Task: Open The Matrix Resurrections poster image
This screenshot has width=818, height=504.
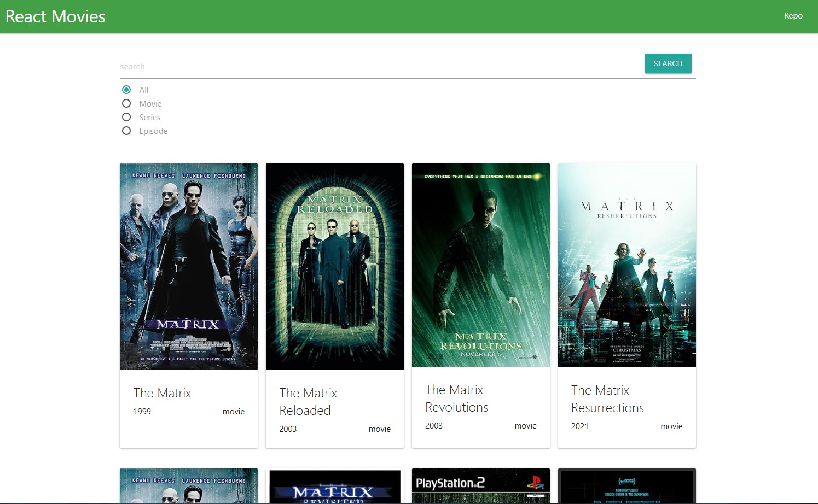Action: [x=627, y=266]
